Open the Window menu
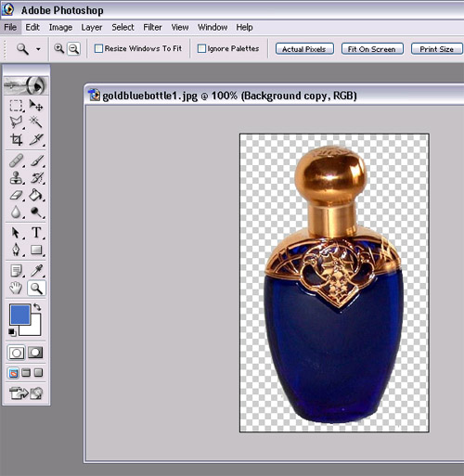 coord(213,27)
